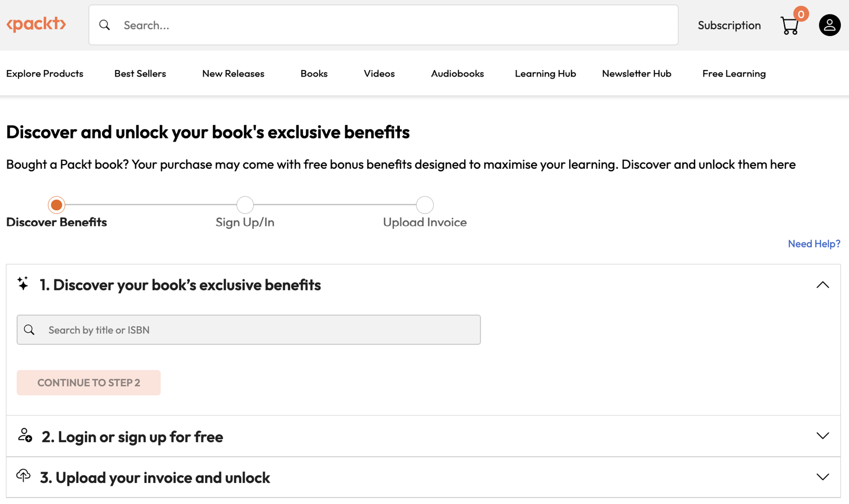This screenshot has width=849, height=504.
Task: Click the Need Help link
Action: pos(814,244)
